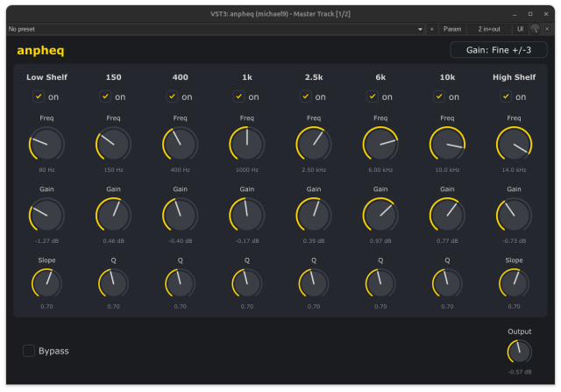Image resolution: width=561 pixels, height=392 pixels.
Task: Click the 2 in+out routing button
Action: pyautogui.click(x=489, y=29)
